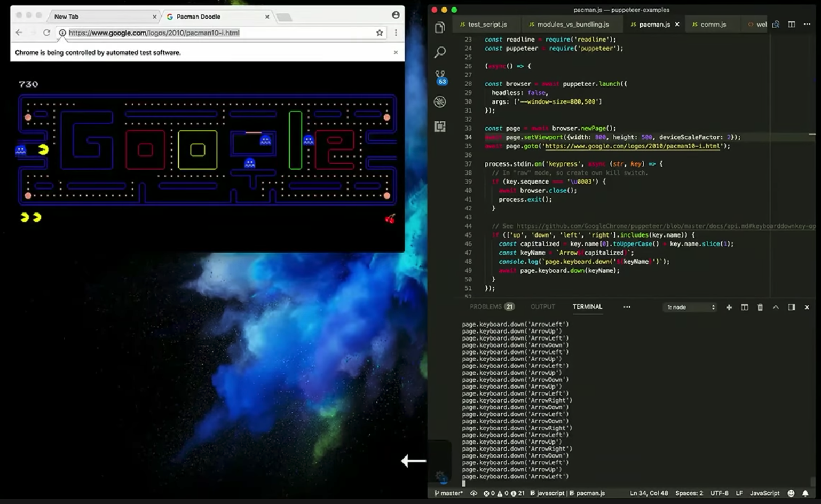
Task: Follow google.com pacman URL in page.goto line
Action: (633, 146)
